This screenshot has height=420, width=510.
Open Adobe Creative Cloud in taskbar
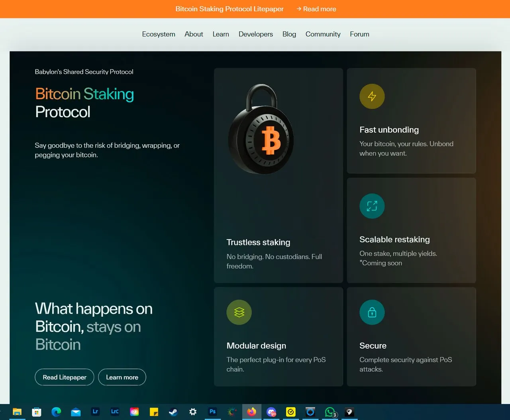tap(134, 412)
